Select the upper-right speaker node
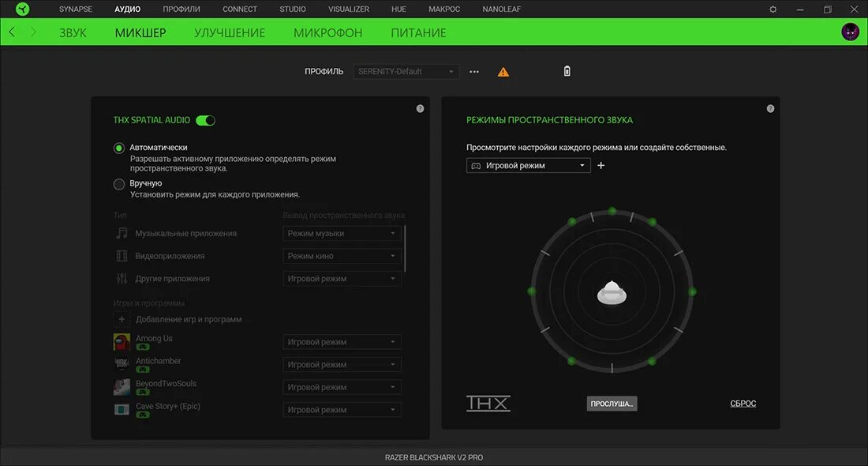The image size is (868, 466). 652,222
